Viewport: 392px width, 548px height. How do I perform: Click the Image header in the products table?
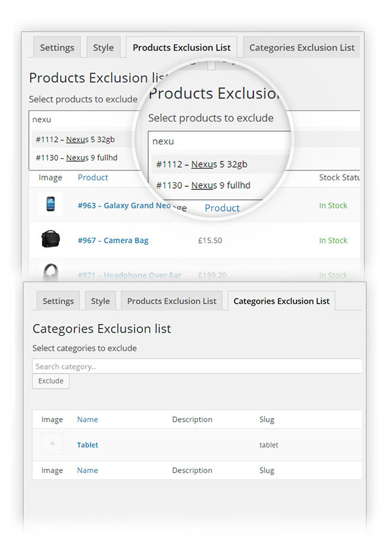(x=50, y=178)
